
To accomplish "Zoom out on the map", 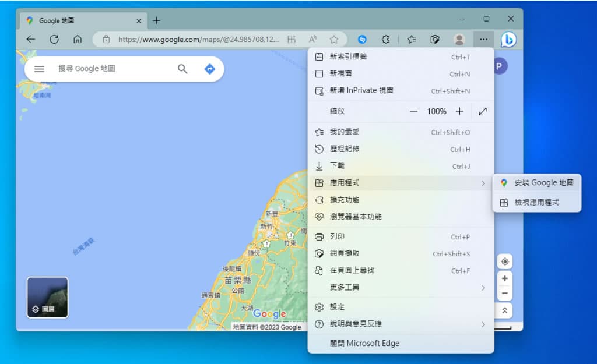I will [505, 294].
